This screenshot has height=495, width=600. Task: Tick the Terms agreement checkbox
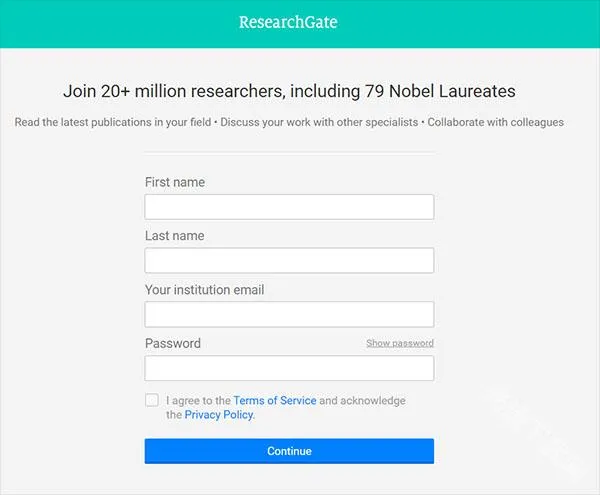tap(152, 400)
